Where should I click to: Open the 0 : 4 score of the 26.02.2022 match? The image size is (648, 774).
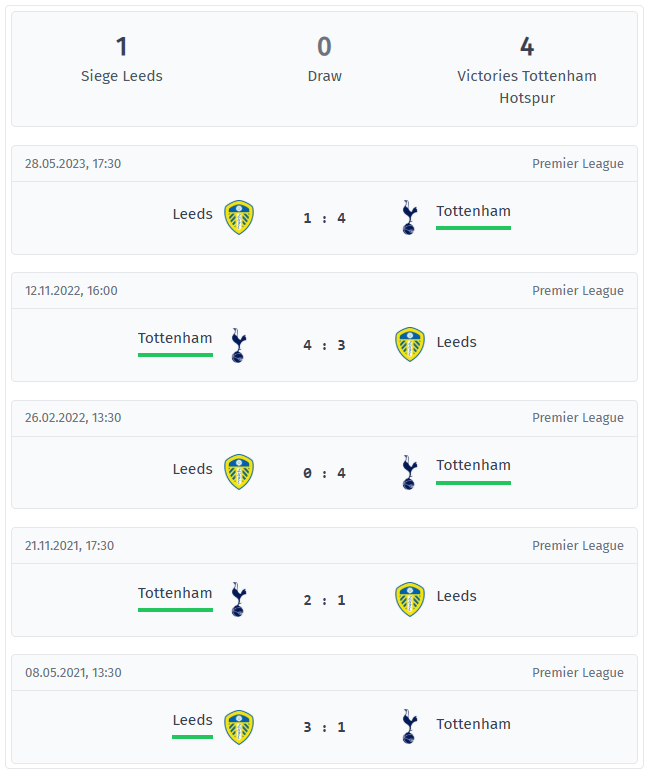tap(324, 472)
